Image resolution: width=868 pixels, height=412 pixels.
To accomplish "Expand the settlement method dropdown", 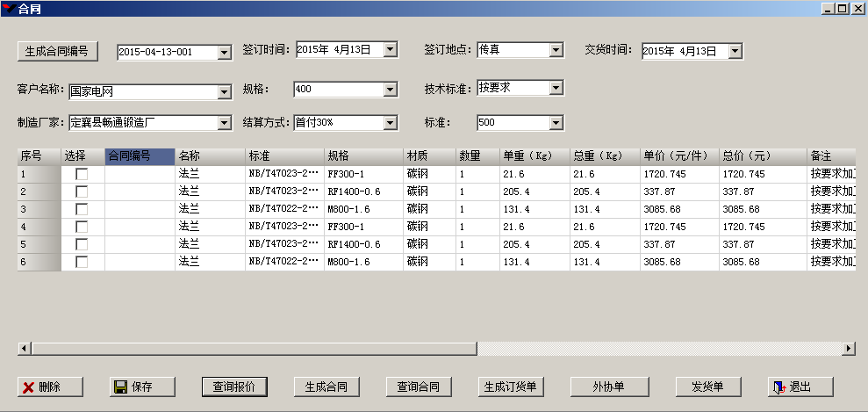I will (391, 123).
